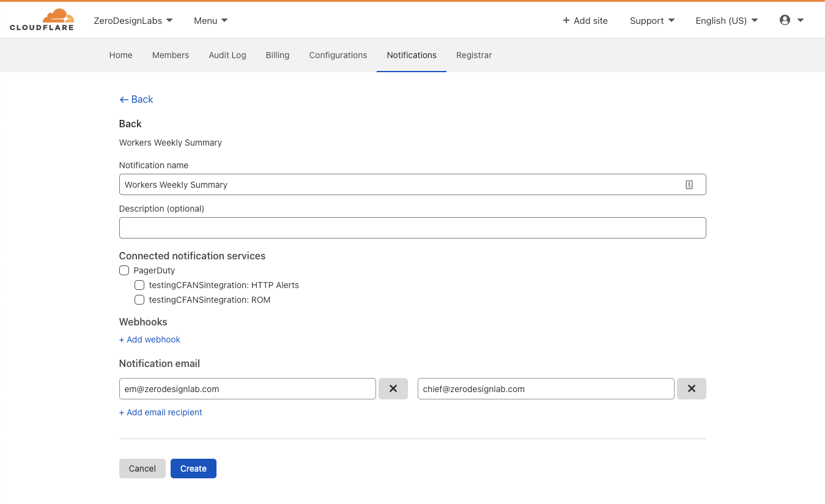Click the plus Add site button
825x504 pixels.
click(x=585, y=21)
